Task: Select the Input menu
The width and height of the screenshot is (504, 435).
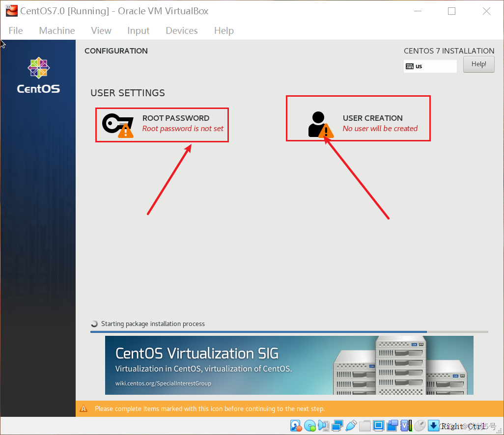Action: 138,30
